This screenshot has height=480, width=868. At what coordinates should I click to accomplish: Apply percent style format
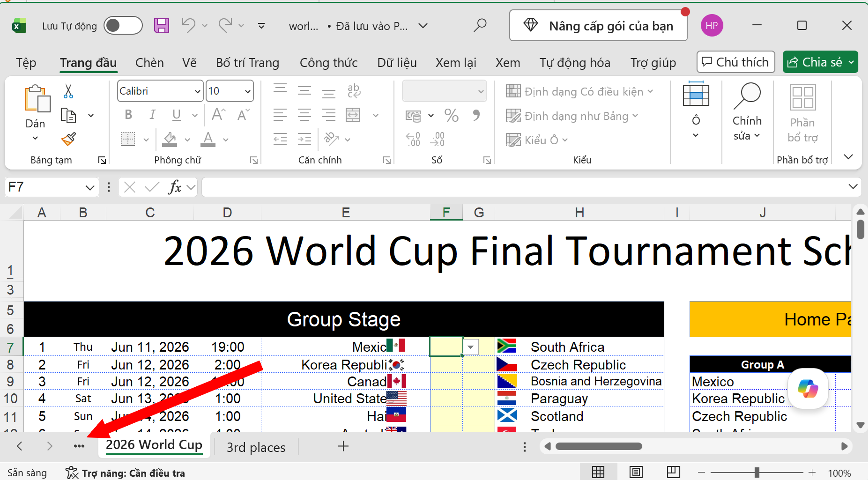[x=452, y=115]
